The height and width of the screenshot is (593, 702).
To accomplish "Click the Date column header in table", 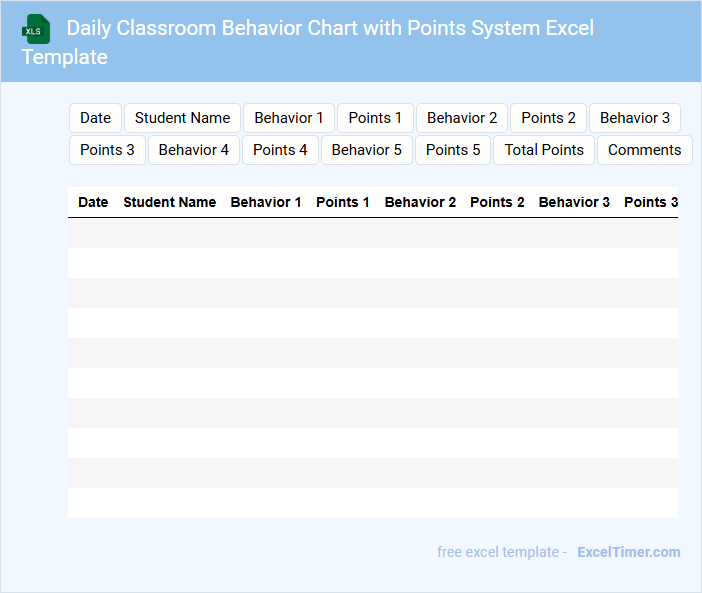I will (93, 202).
